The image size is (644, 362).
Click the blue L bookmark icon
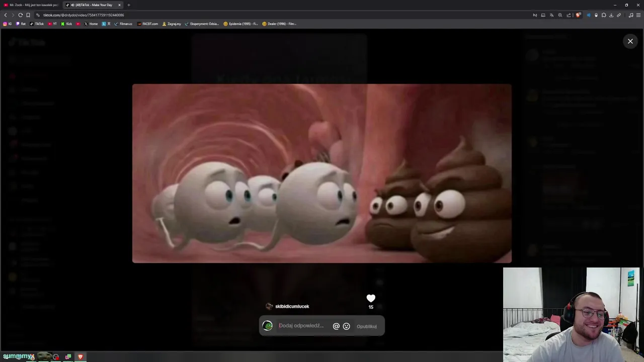point(106,24)
